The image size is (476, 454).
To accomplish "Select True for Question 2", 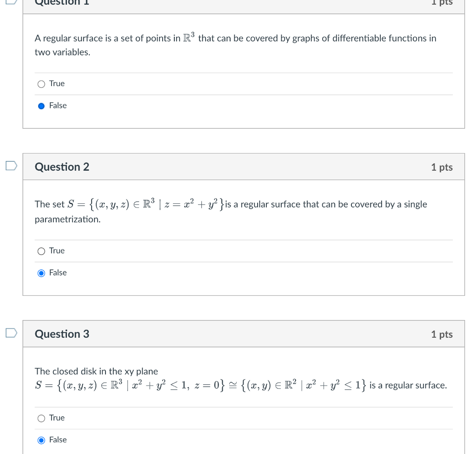I will (41, 251).
